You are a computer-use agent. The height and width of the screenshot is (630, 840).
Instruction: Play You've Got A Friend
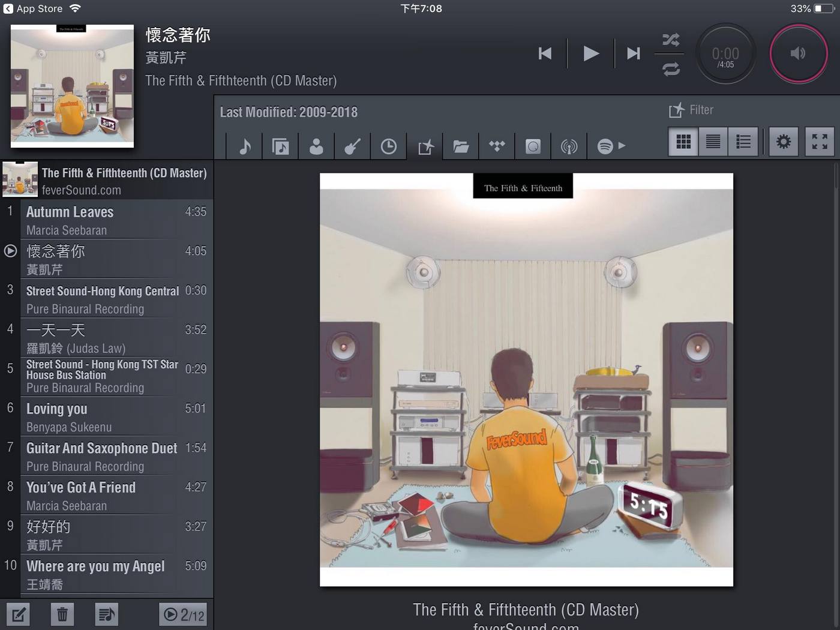click(107, 495)
